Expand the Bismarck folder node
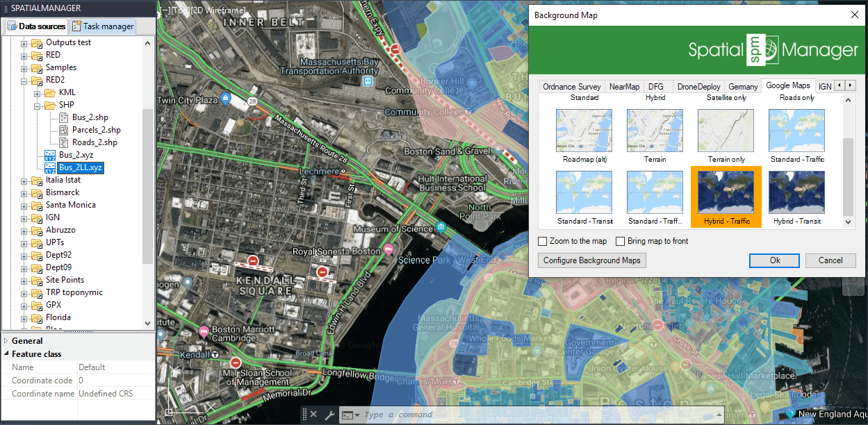 [24, 192]
